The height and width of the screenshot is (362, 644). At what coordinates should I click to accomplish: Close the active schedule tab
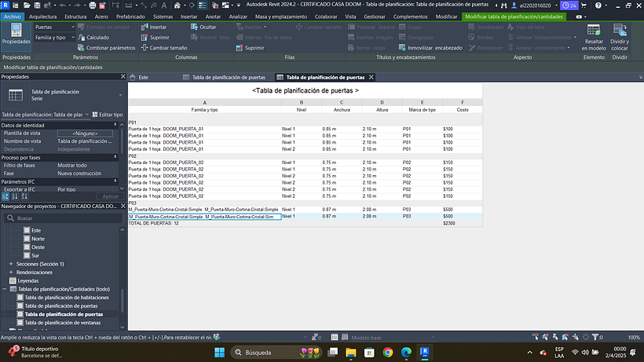pos(371,77)
